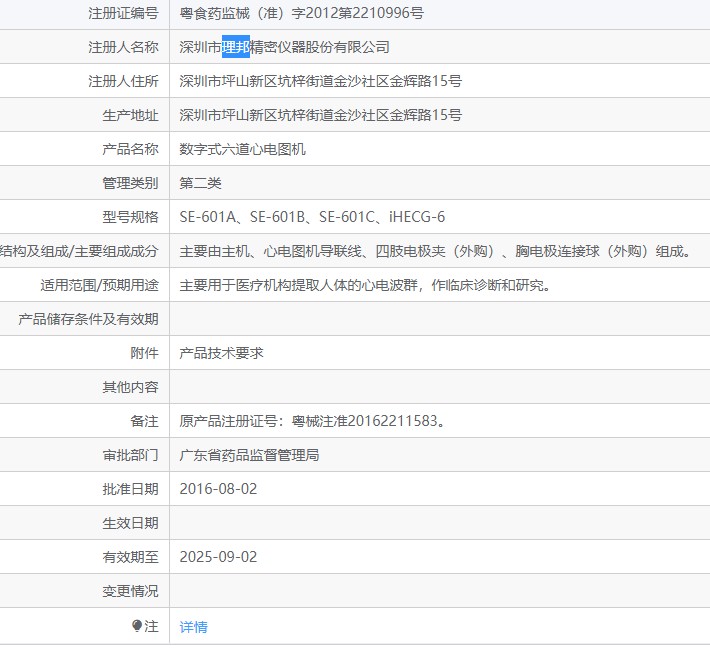Click the 产品储存条件及有效期 label
The image size is (710, 652).
click(x=88, y=319)
